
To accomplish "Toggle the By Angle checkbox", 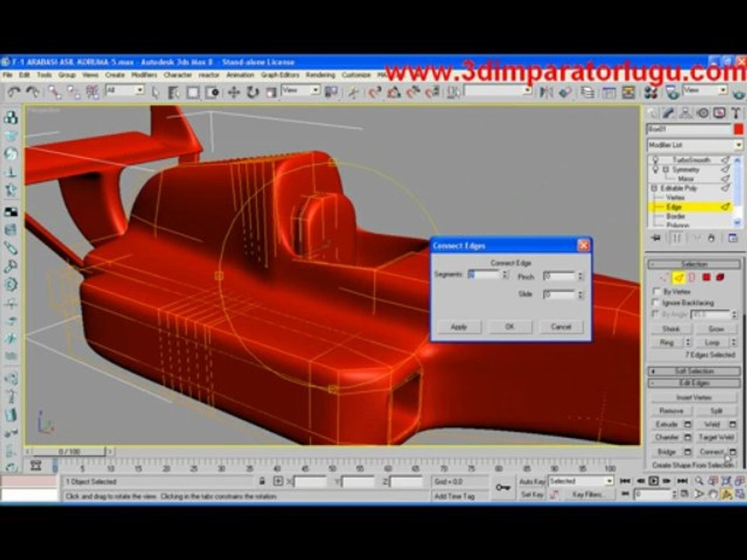I will point(657,314).
